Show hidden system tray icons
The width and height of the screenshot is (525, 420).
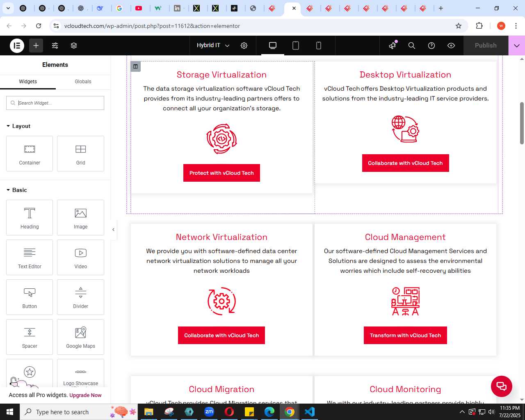tap(462, 412)
